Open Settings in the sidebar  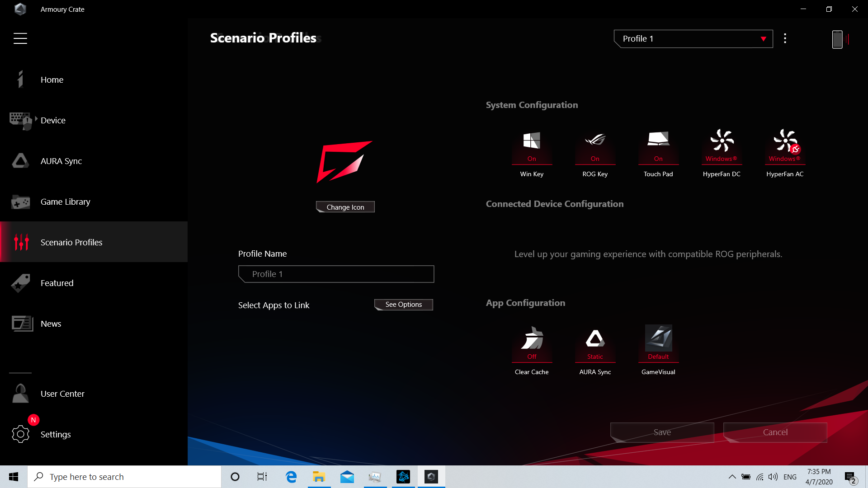(x=94, y=434)
